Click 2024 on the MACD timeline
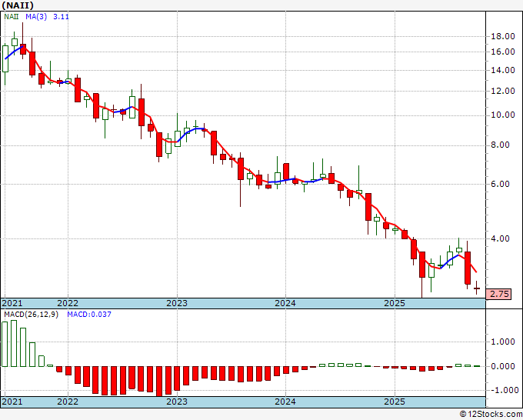The width and height of the screenshot is (523, 420). (285, 402)
